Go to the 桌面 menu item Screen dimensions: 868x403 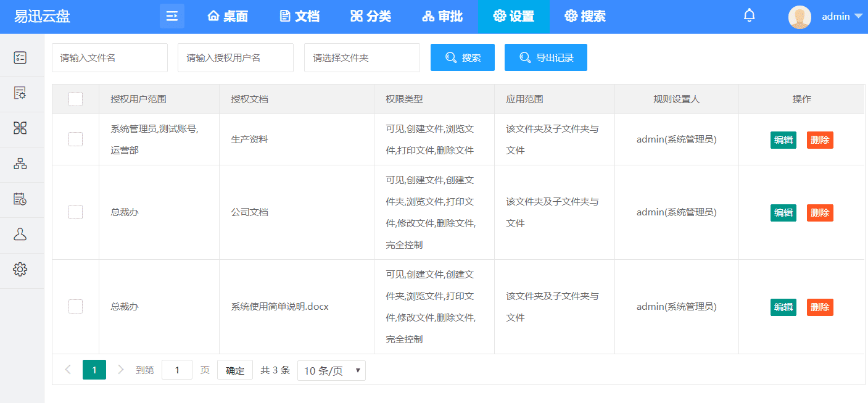click(x=227, y=17)
